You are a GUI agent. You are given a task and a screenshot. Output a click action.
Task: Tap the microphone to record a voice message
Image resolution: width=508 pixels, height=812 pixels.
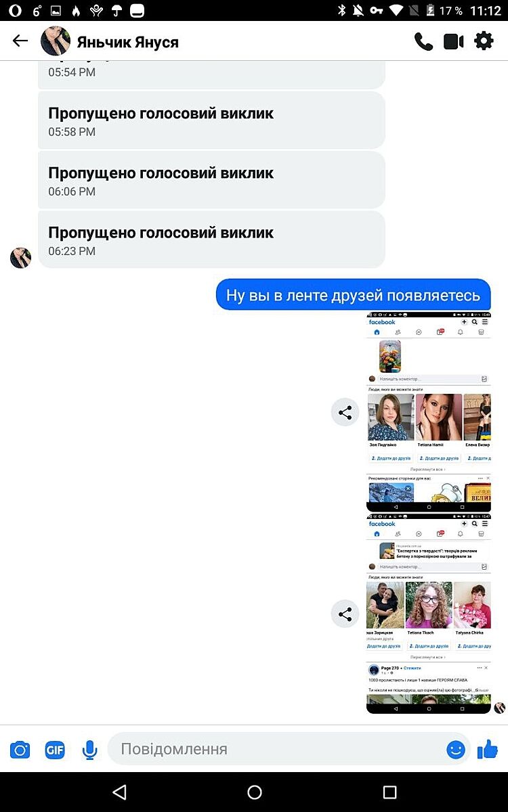point(89,750)
